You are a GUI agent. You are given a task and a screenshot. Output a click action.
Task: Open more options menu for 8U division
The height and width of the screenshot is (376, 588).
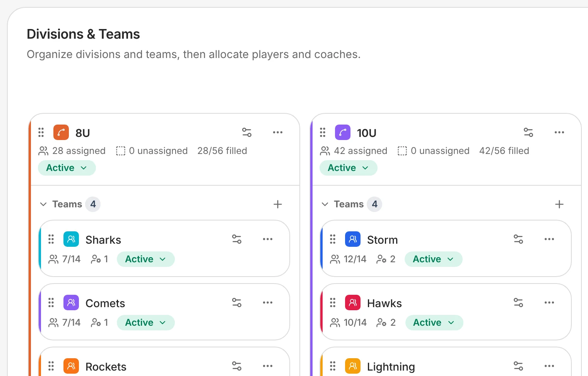278,132
